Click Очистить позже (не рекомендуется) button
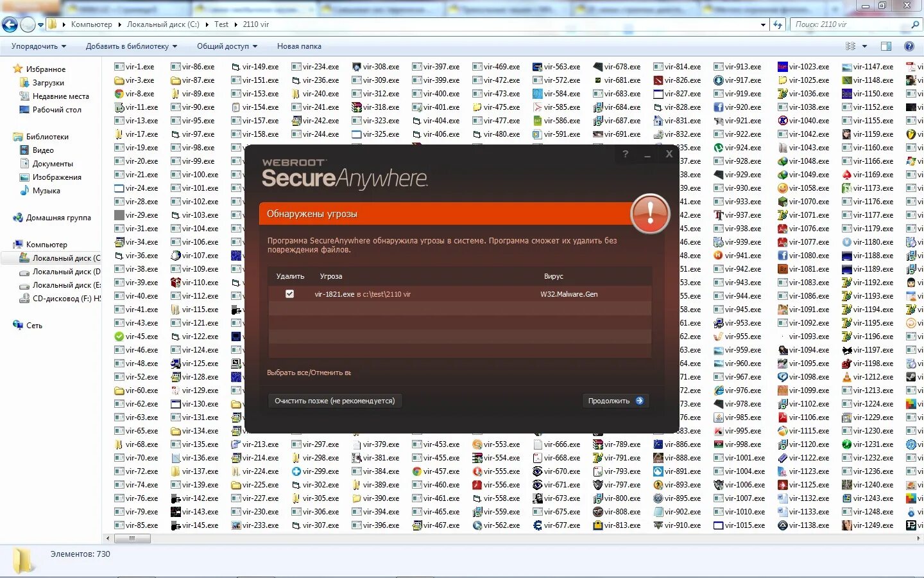Image resolution: width=924 pixels, height=578 pixels. pyautogui.click(x=334, y=400)
